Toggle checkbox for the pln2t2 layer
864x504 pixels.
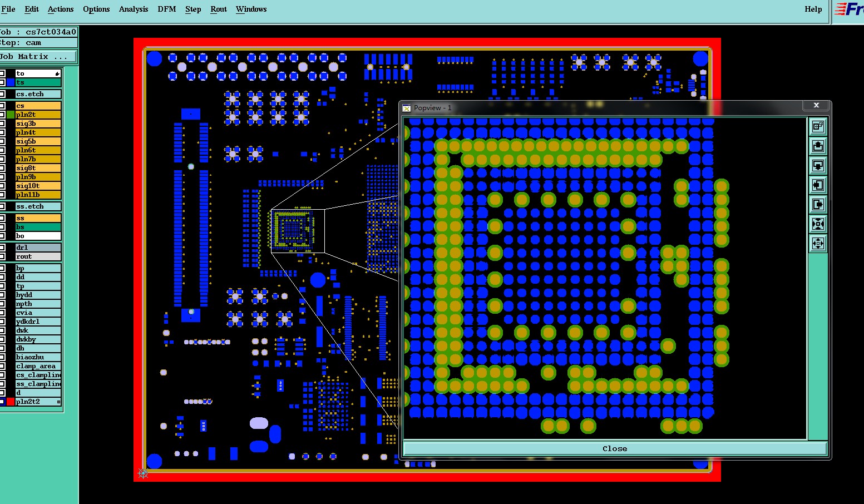(2, 402)
